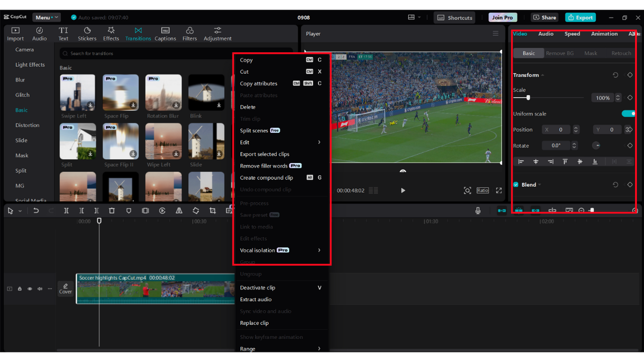Hide the video track with eye icon
Screen dimensions: 644x362
coord(30,289)
